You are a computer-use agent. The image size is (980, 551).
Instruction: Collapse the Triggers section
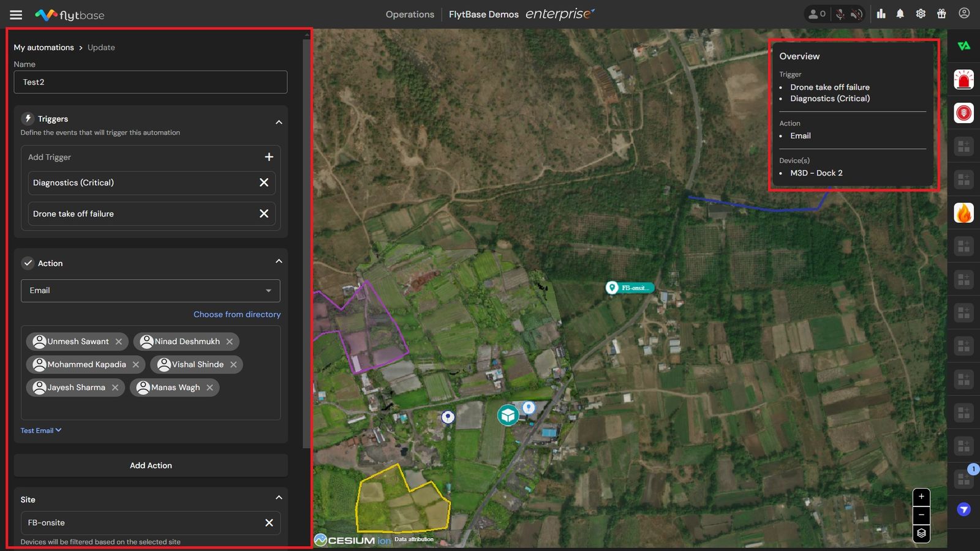pos(279,122)
